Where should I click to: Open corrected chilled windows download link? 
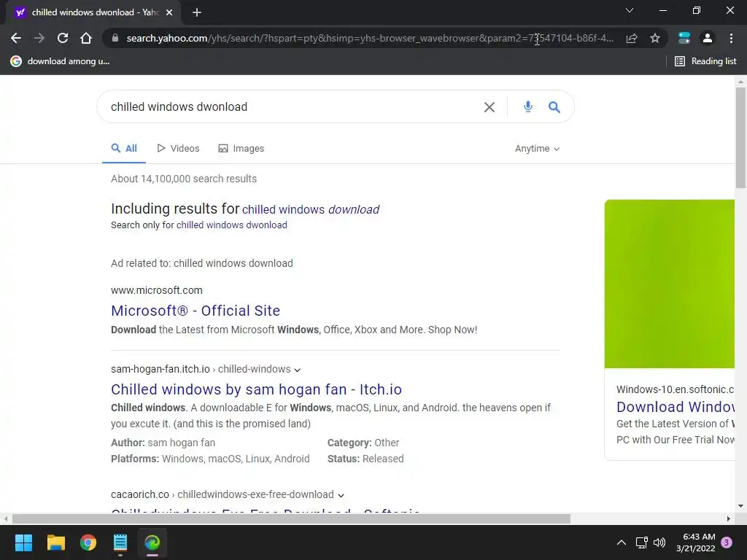311,209
